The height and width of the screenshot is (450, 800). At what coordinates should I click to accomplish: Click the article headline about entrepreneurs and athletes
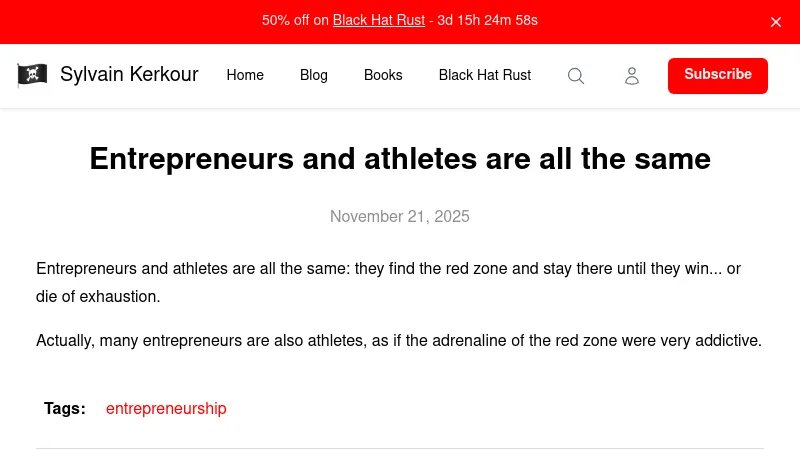tap(400, 160)
